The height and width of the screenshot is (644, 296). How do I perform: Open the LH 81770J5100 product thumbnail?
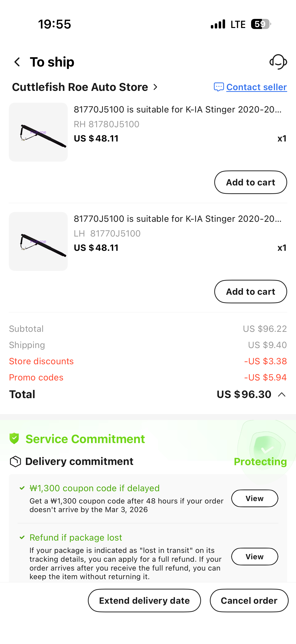point(38,241)
